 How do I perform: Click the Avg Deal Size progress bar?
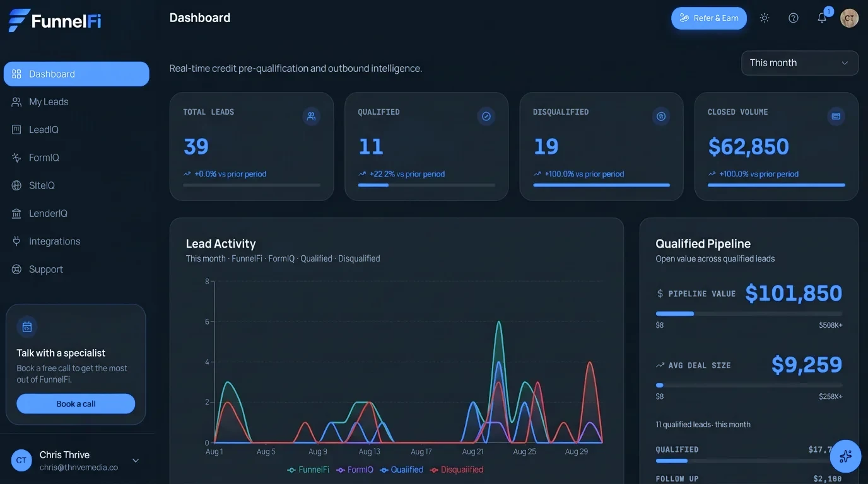pos(749,385)
